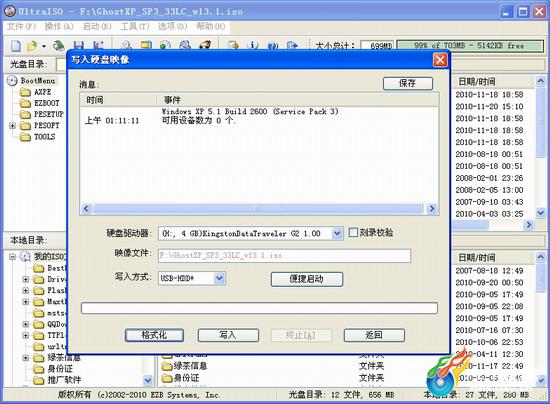The width and height of the screenshot is (550, 404).
Task: Click the Mount to virtual drive icon
Action: [x=185, y=45]
